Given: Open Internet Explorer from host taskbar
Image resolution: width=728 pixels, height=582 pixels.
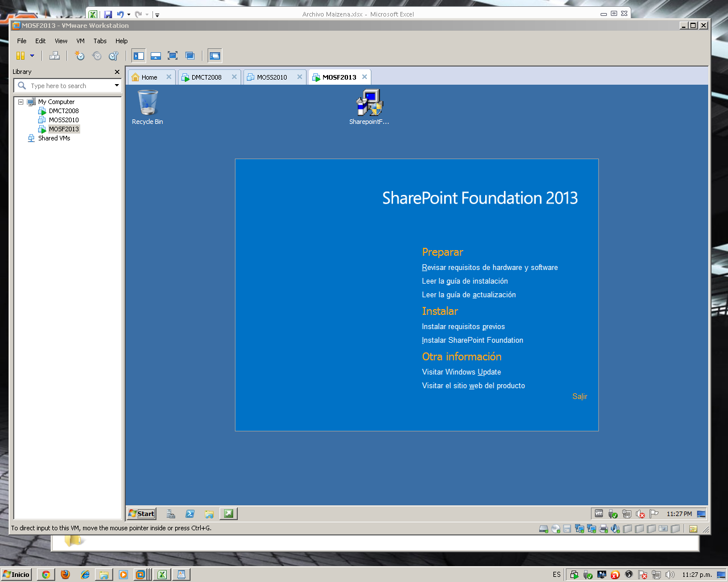Looking at the screenshot, I should click(x=85, y=575).
